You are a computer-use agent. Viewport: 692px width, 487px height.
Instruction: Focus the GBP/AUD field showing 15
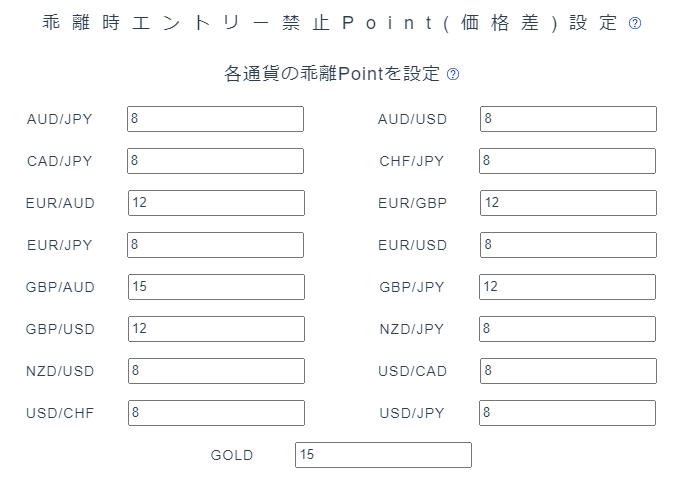click(216, 287)
